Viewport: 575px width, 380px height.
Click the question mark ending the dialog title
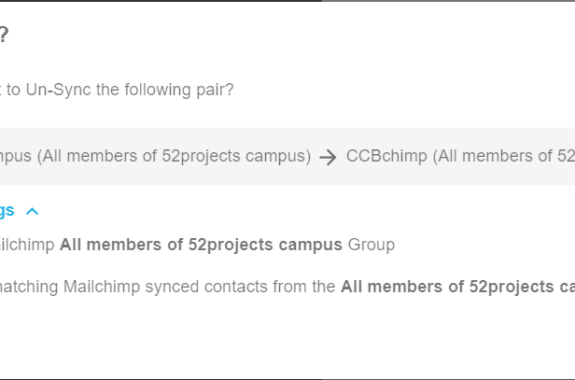coord(4,35)
